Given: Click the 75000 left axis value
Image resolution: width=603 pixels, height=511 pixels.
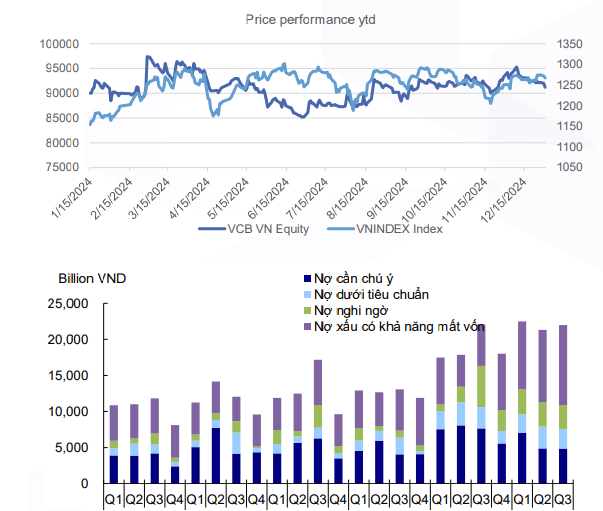Looking at the screenshot, I should tap(62, 167).
